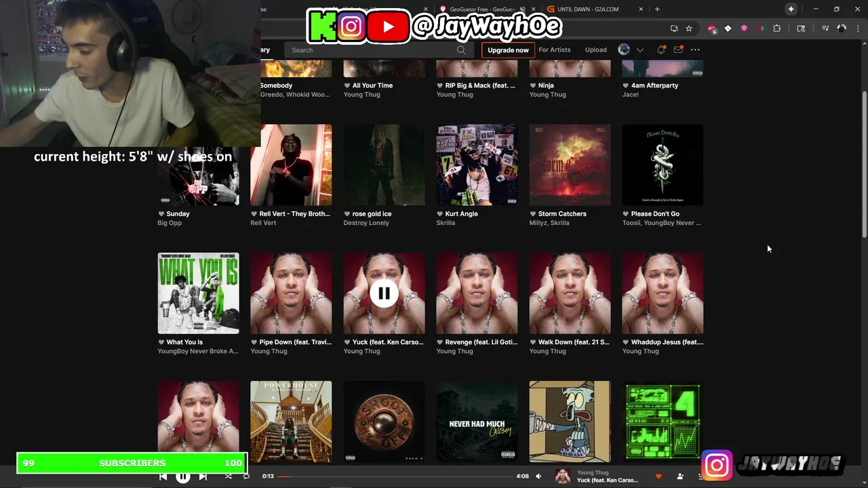Toggle heart on Whaddup Jesus track
The image size is (868, 488).
coord(626,342)
